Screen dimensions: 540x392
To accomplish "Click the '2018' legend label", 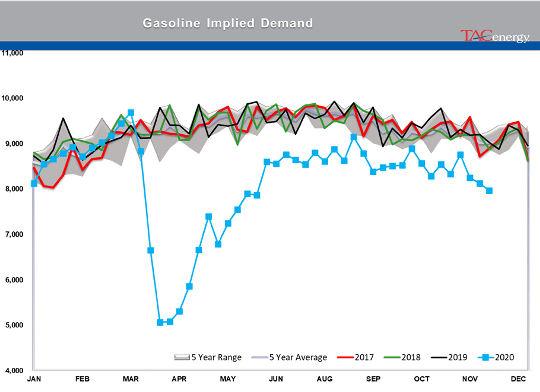I will click(x=411, y=357).
